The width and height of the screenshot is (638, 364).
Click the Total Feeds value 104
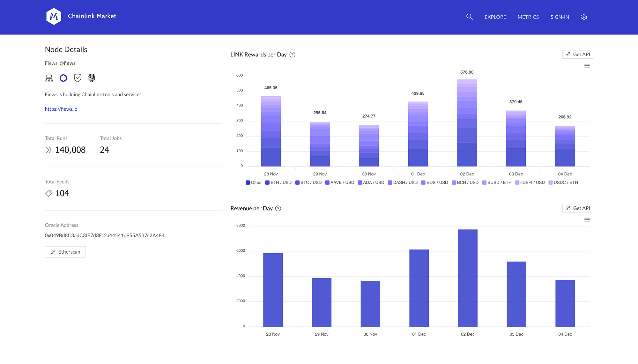(62, 193)
